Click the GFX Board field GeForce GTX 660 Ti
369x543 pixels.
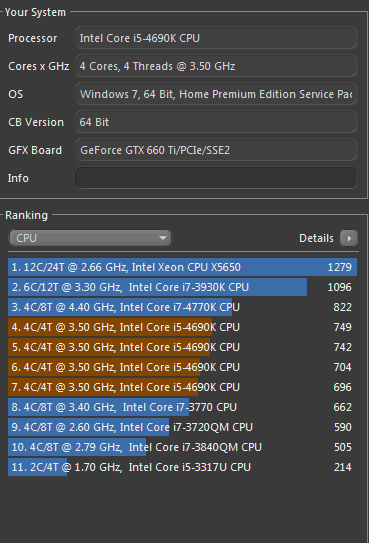pyautogui.click(x=216, y=150)
